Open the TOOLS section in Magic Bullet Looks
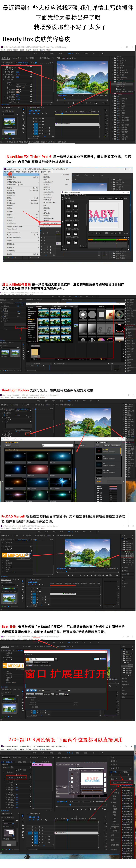Viewport: 136px width, 868px height. tap(102, 306)
